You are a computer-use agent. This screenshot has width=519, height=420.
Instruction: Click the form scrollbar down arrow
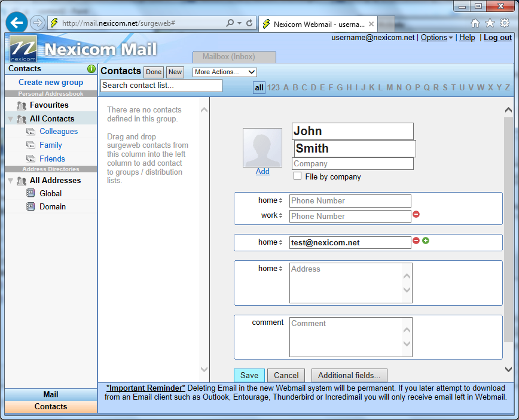pyautogui.click(x=508, y=369)
